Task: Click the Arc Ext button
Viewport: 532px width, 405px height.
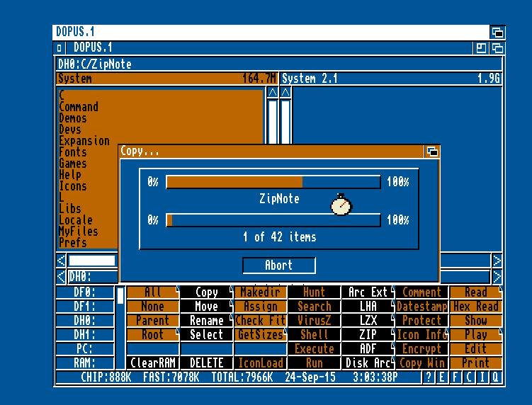Action: [368, 292]
